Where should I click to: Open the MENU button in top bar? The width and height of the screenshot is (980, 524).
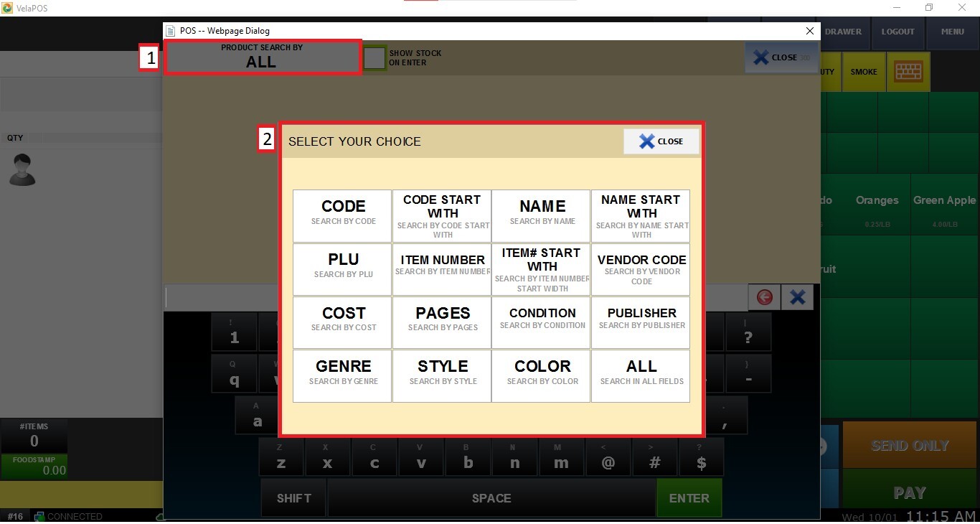click(x=952, y=32)
